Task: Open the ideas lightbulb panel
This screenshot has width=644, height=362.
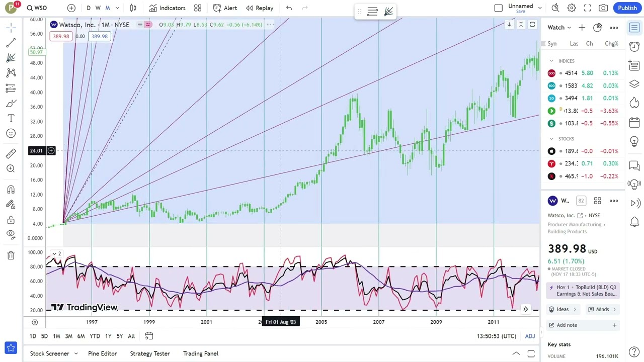Action: click(634, 141)
